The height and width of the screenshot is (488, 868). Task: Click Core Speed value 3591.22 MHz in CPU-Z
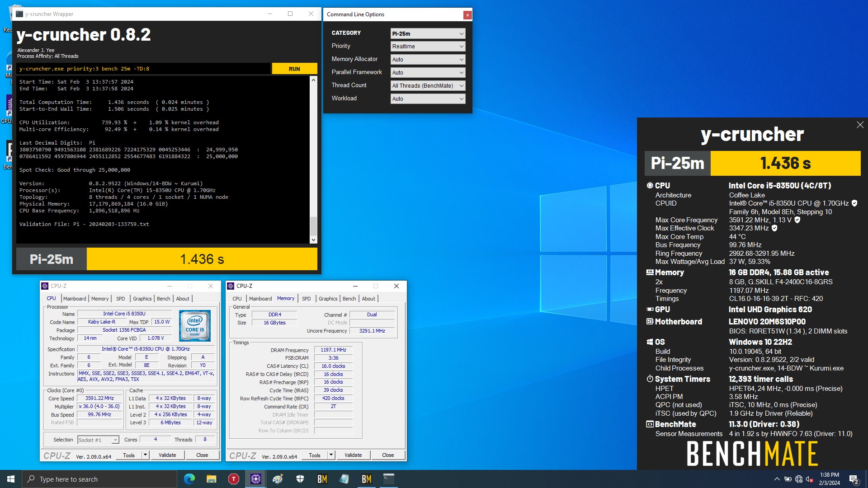tap(99, 398)
